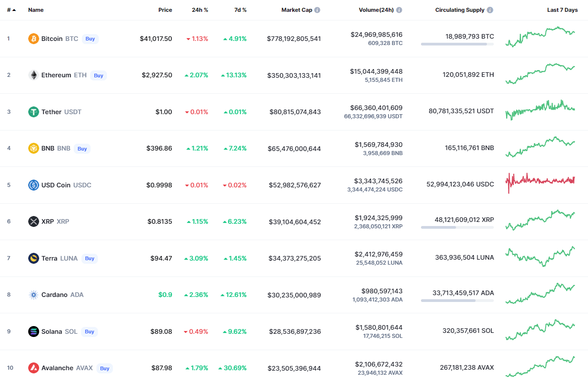Open the Circulating Supply info icon
This screenshot has height=382, width=588.
point(490,10)
